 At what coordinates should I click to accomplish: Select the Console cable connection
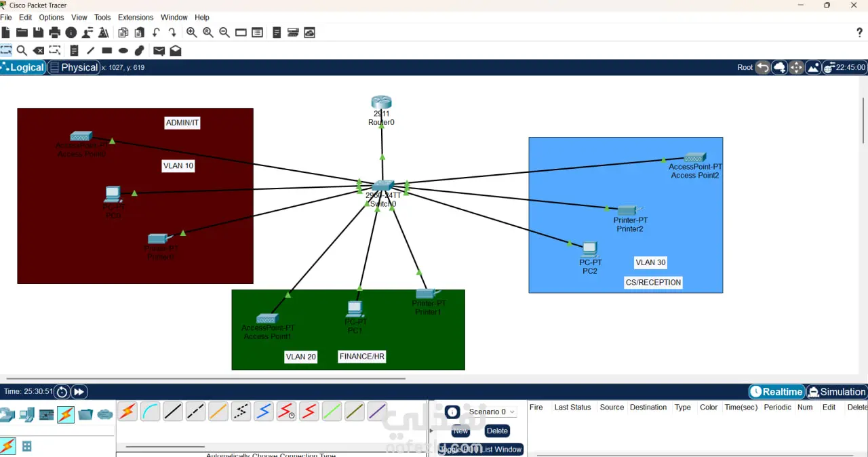click(x=150, y=411)
